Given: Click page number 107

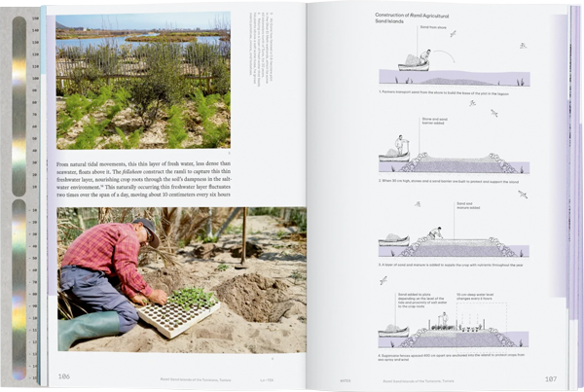Looking at the screenshot, I should coord(550,377).
